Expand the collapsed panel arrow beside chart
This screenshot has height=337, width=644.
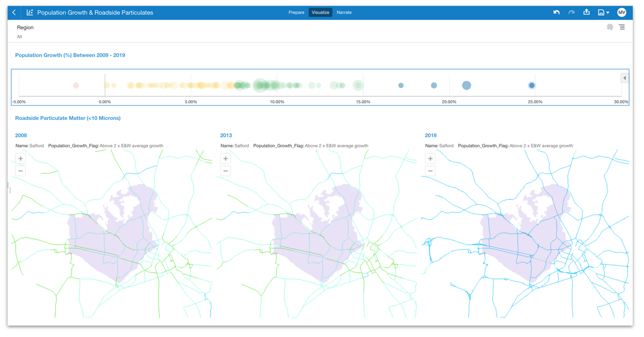point(624,78)
